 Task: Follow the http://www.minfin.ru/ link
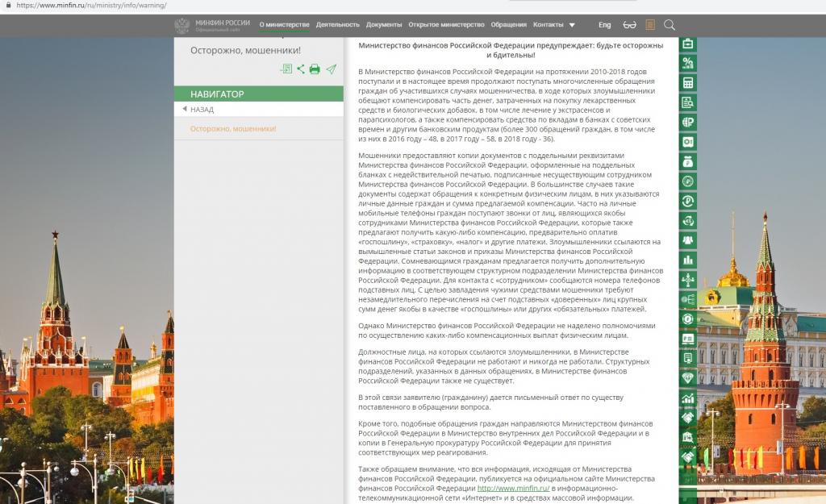pos(513,488)
